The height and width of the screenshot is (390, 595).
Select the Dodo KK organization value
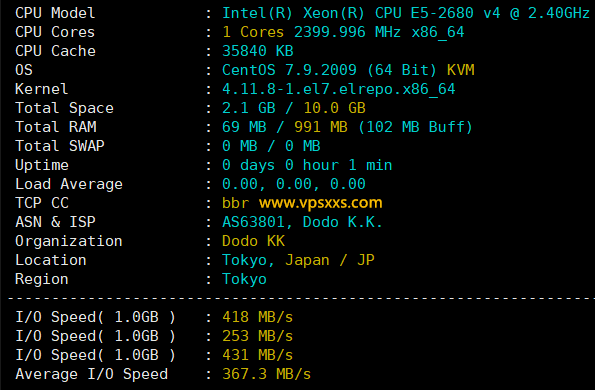[x=253, y=241]
